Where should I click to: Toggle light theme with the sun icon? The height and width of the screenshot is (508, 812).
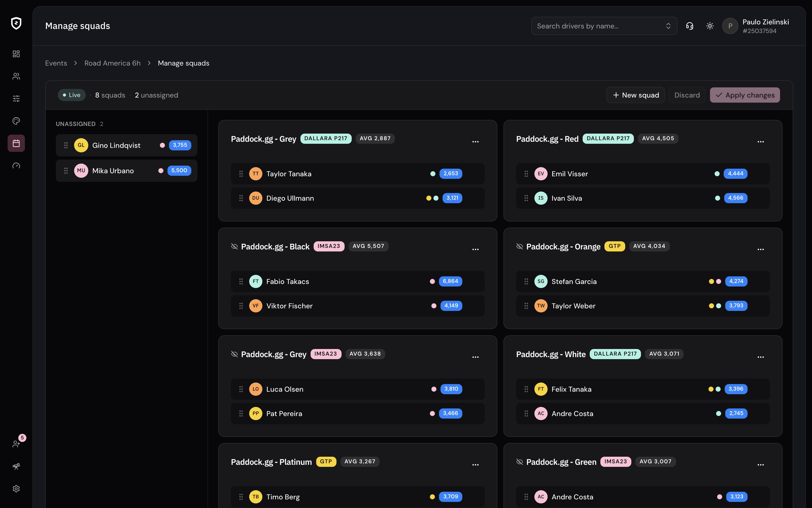coord(710,26)
